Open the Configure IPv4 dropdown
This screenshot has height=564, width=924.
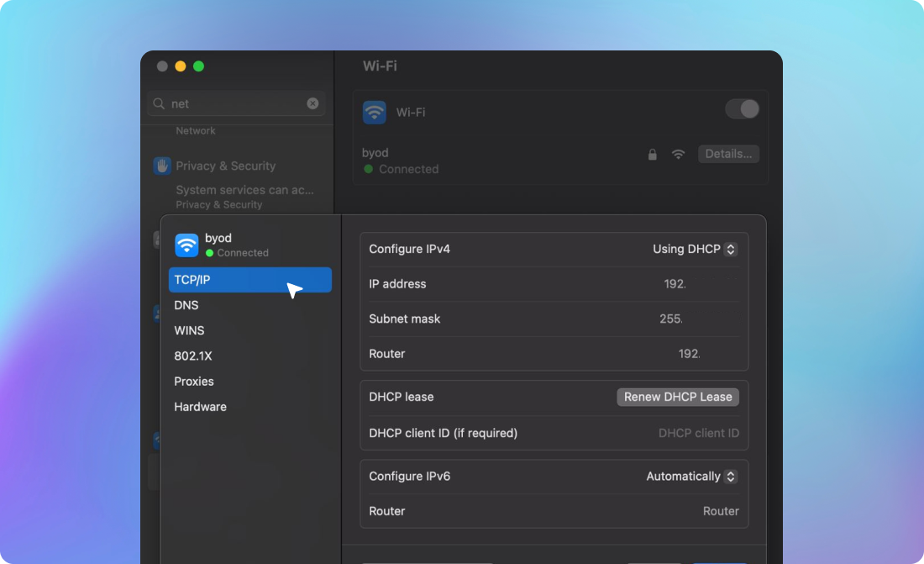[695, 249]
